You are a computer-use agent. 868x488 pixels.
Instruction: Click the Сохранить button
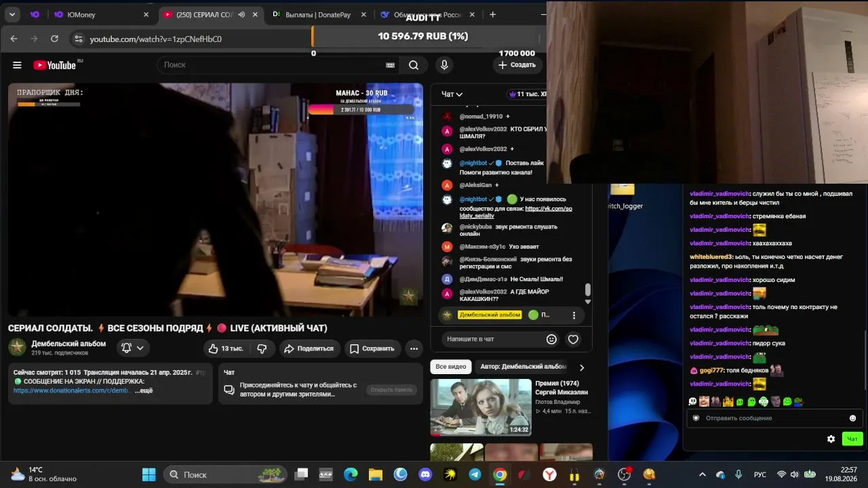(x=372, y=348)
